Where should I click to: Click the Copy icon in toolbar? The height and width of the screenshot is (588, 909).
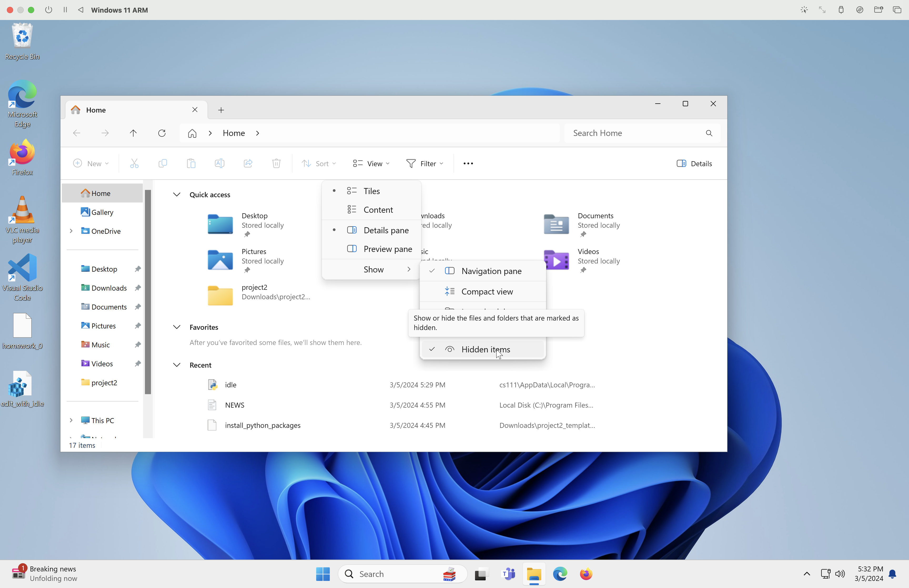(163, 163)
